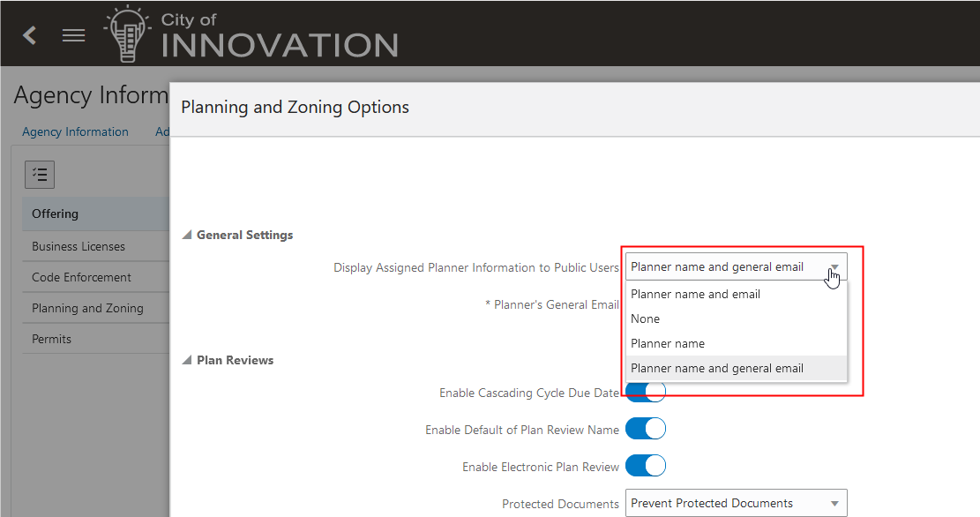Close the Display Assigned Planner dropdown arrow
The image size is (980, 517).
coord(834,267)
